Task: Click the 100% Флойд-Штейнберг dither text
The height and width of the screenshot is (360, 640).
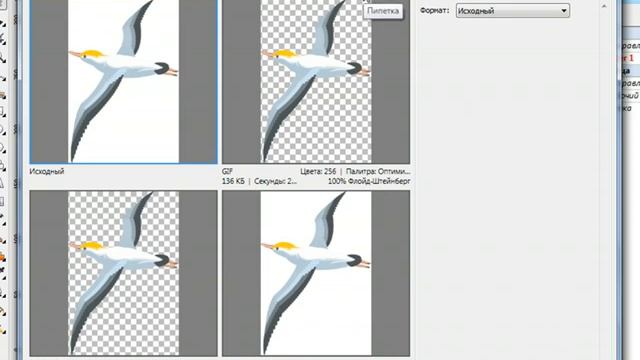Action: 369,181
